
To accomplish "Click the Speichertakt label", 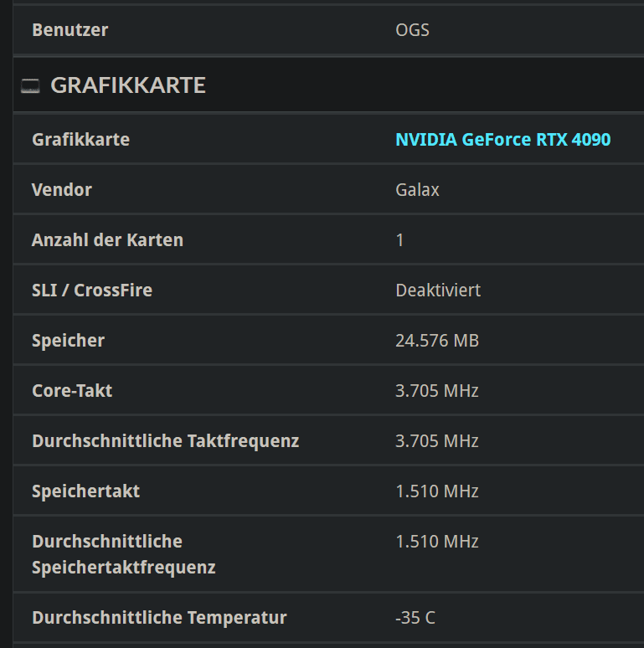I will coord(85,491).
